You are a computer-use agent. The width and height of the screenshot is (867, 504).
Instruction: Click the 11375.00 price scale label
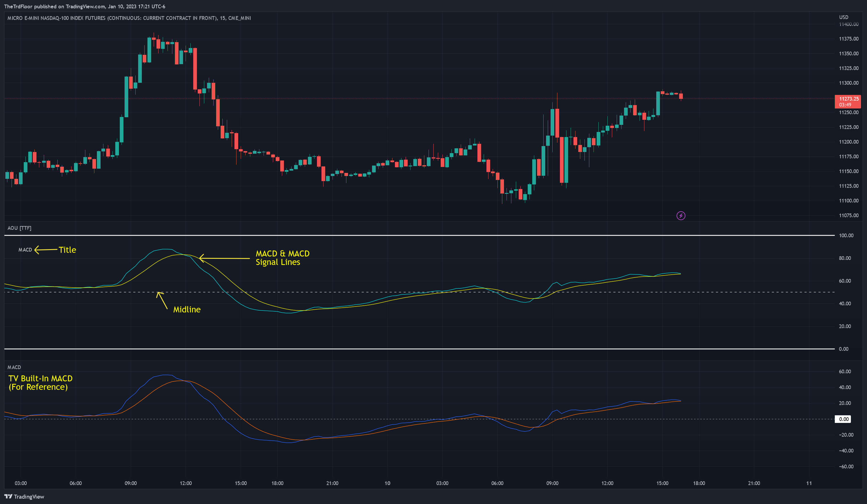pyautogui.click(x=849, y=39)
